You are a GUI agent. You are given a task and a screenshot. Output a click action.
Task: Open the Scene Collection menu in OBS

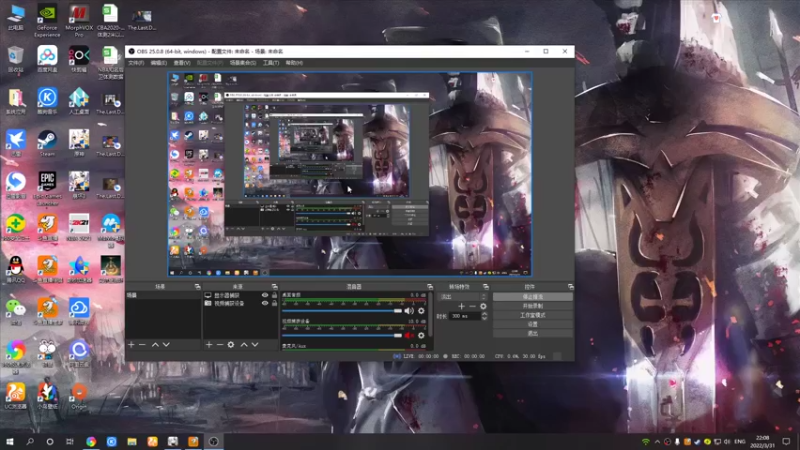pos(243,63)
